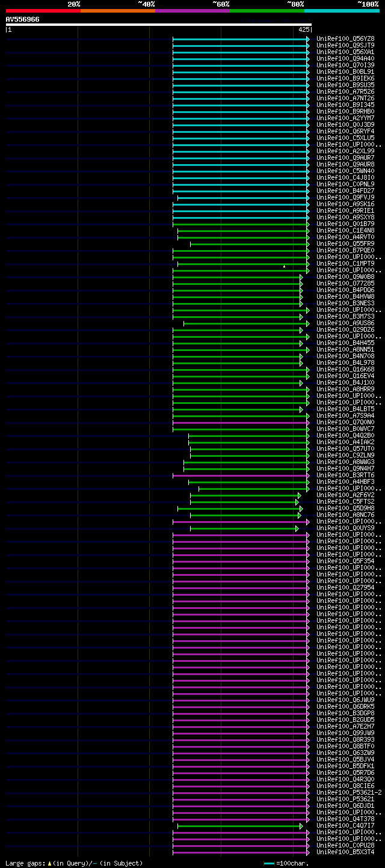Open hit UniRef100_Q29DZ6
The height and width of the screenshot is (868, 385).
345,329
